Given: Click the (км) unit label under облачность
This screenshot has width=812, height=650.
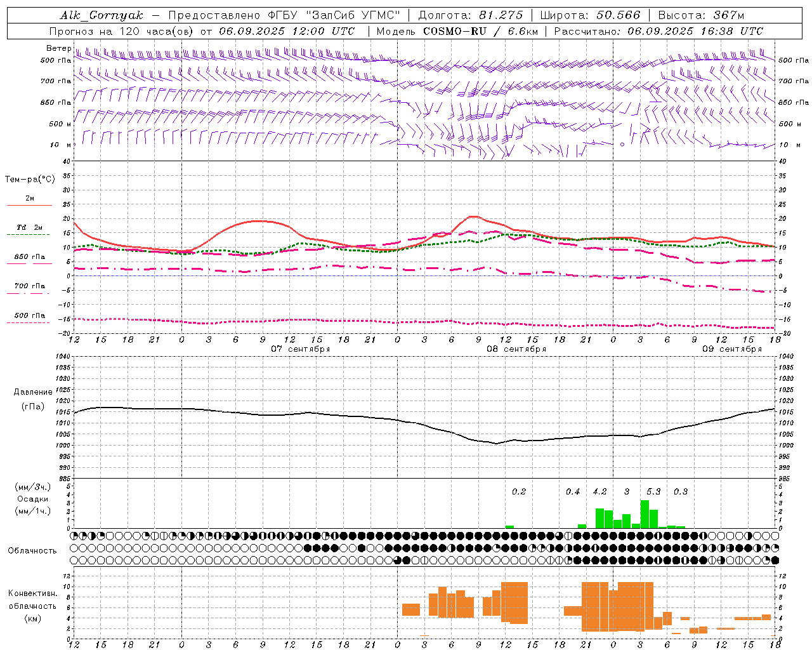Looking at the screenshot, I should point(33,618).
